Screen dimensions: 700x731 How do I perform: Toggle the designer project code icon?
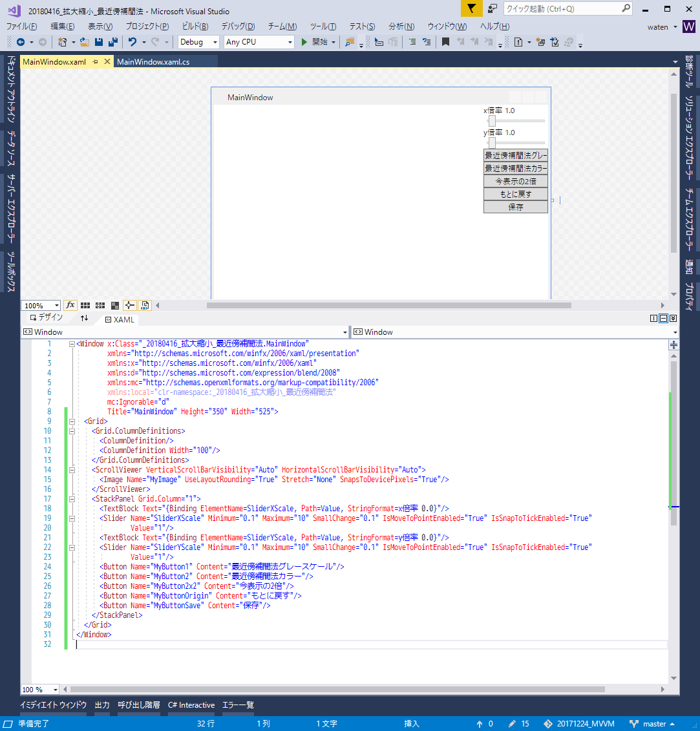(x=145, y=305)
